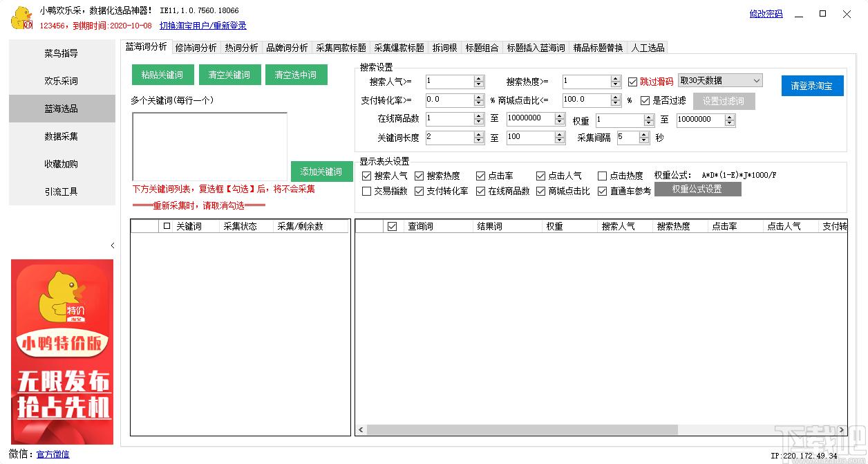Click the stepper of 权重 minimum field
The height and width of the screenshot is (464, 868).
pos(648,120)
